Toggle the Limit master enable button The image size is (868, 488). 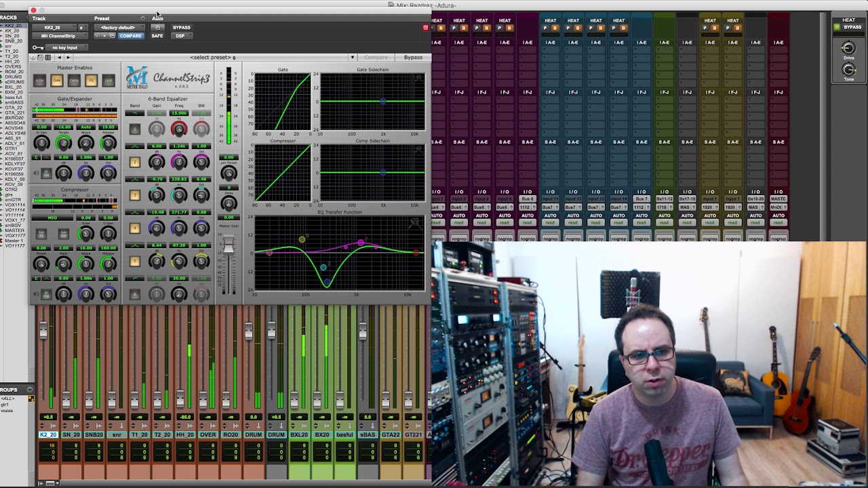108,81
